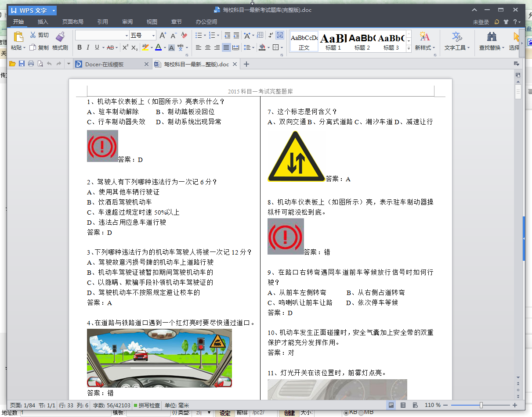Open the font name combo box
The height and width of the screenshot is (417, 532).
click(x=102, y=35)
